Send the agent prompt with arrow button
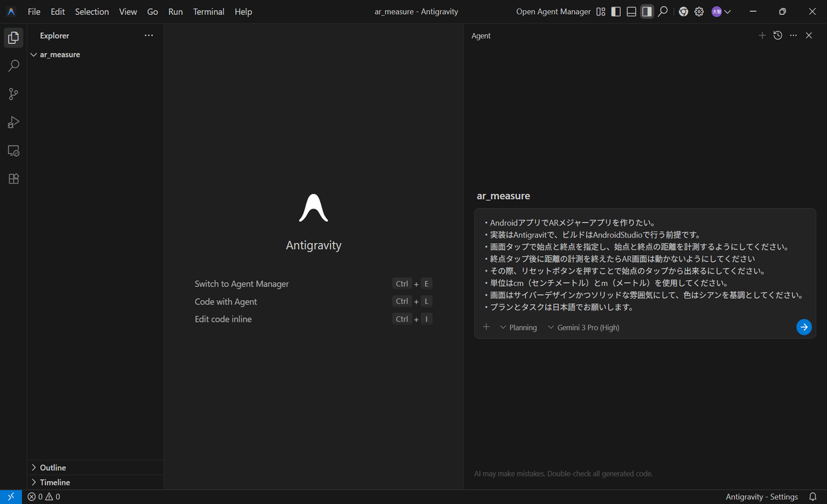Viewport: 827px width, 504px height. [803, 327]
